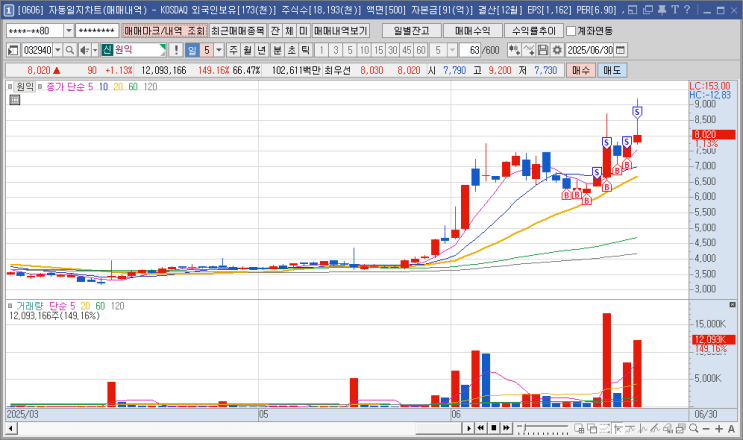Click the horizontal chart scrollbar thumb
The image size is (743, 440).
tap(439, 429)
